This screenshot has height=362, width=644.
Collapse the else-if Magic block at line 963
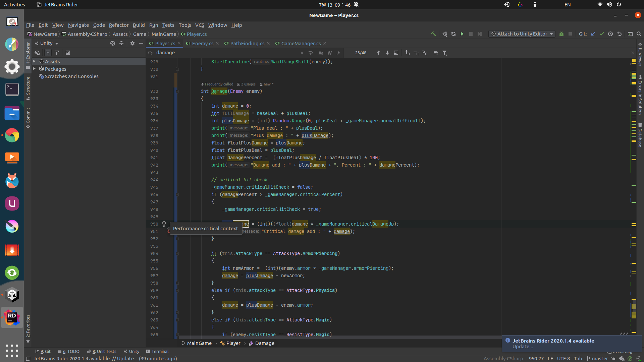click(177, 320)
